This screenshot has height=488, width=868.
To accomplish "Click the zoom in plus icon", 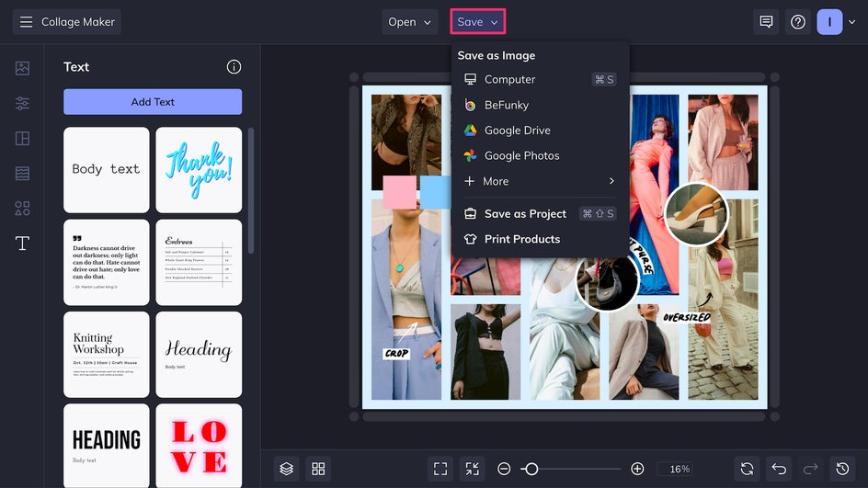I will click(x=637, y=470).
